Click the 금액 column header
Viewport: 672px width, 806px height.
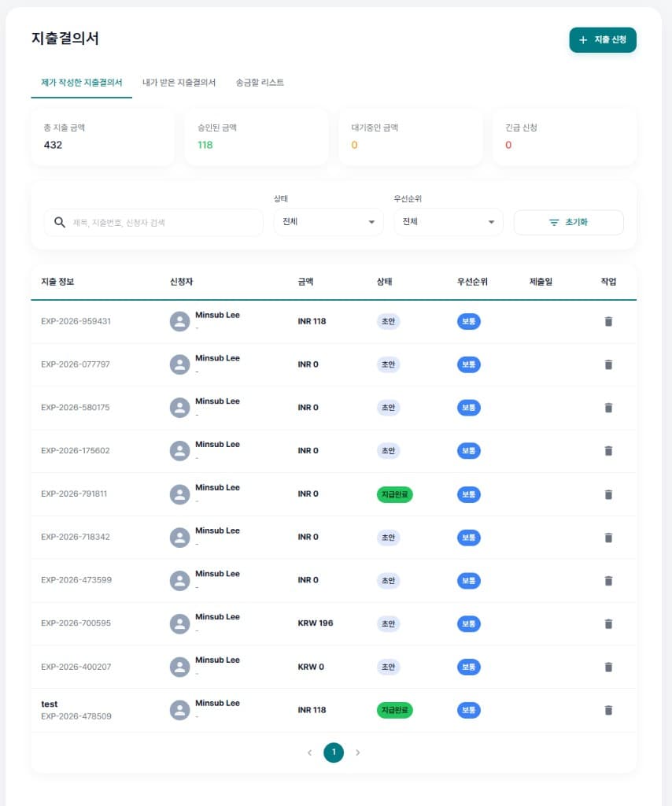(x=305, y=282)
